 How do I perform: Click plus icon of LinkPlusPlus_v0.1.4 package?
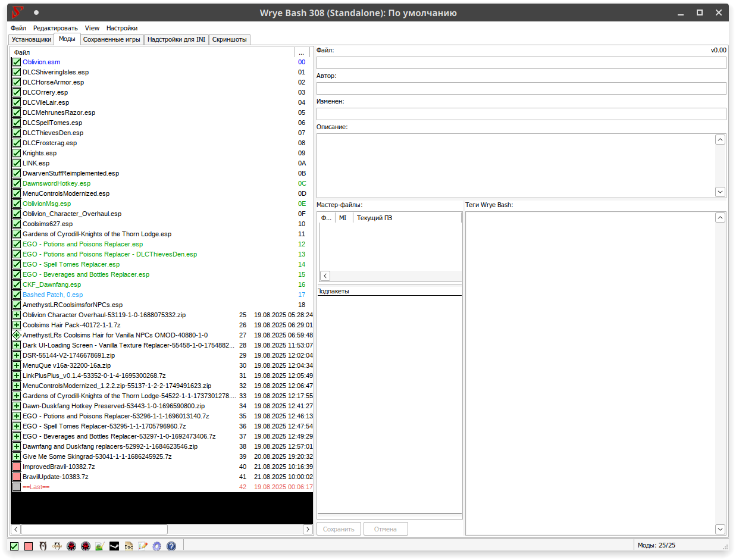pyautogui.click(x=17, y=376)
